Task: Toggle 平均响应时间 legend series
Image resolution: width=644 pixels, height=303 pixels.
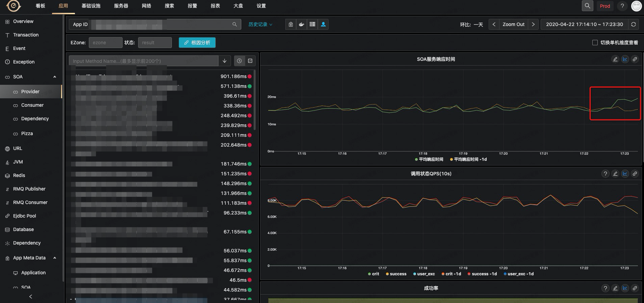Action: [429, 159]
